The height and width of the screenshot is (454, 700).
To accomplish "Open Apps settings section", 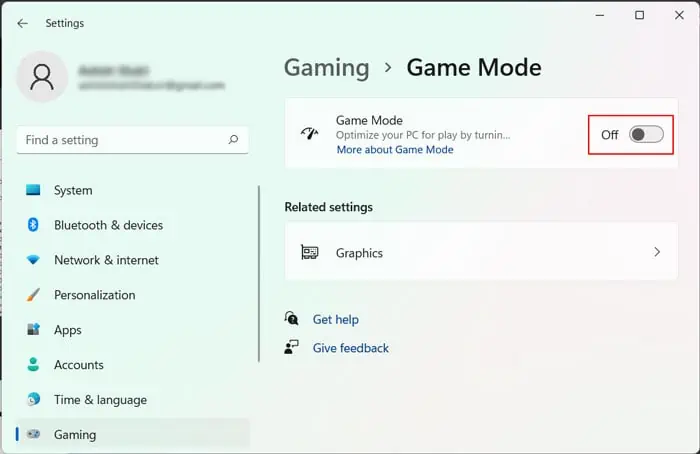I will (x=133, y=330).
